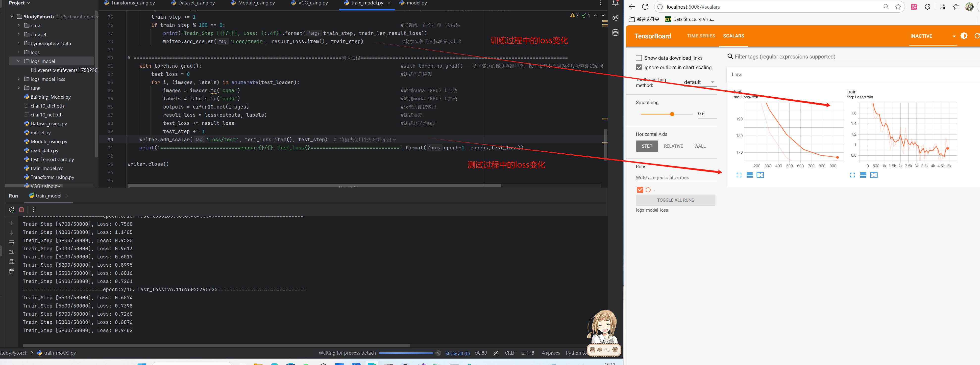Open the 新建文件夹 bookmarks folder
The width and height of the screenshot is (980, 365).
(644, 19)
